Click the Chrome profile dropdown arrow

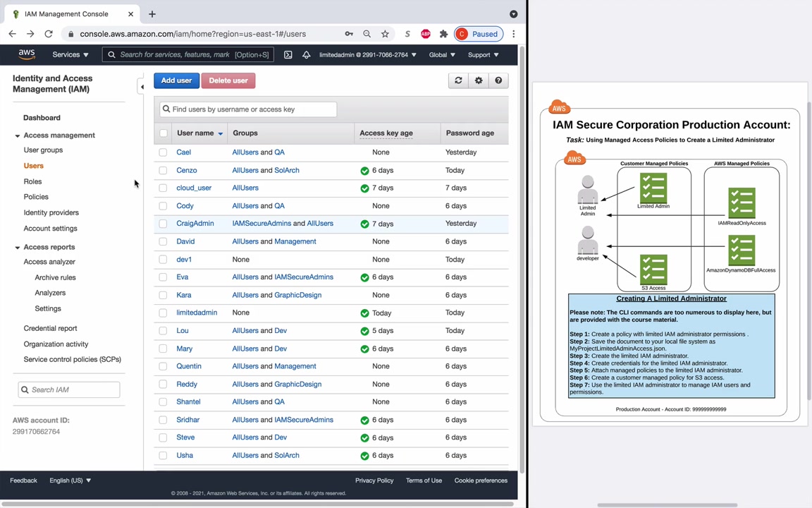(x=513, y=14)
